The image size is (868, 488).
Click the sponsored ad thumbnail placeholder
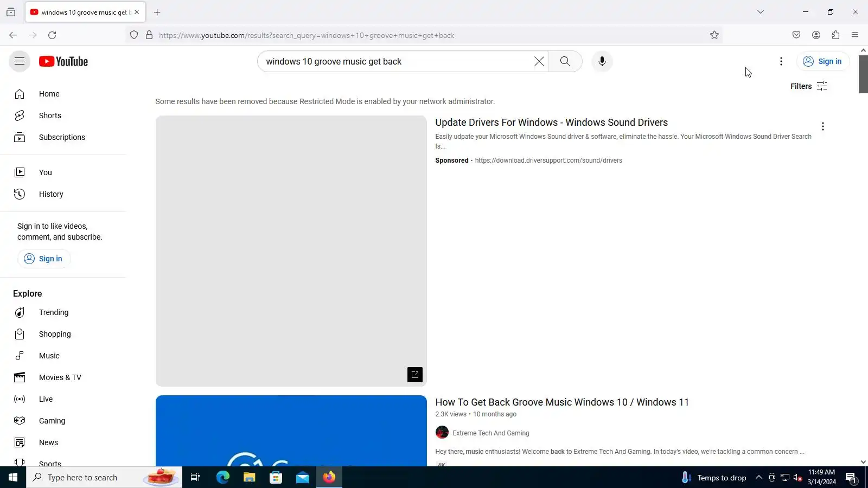click(291, 251)
